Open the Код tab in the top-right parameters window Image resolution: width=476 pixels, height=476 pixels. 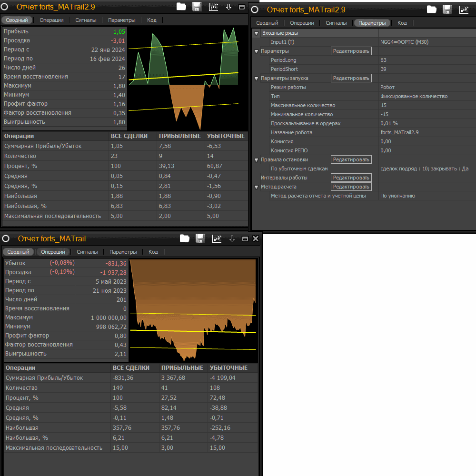pyautogui.click(x=402, y=23)
